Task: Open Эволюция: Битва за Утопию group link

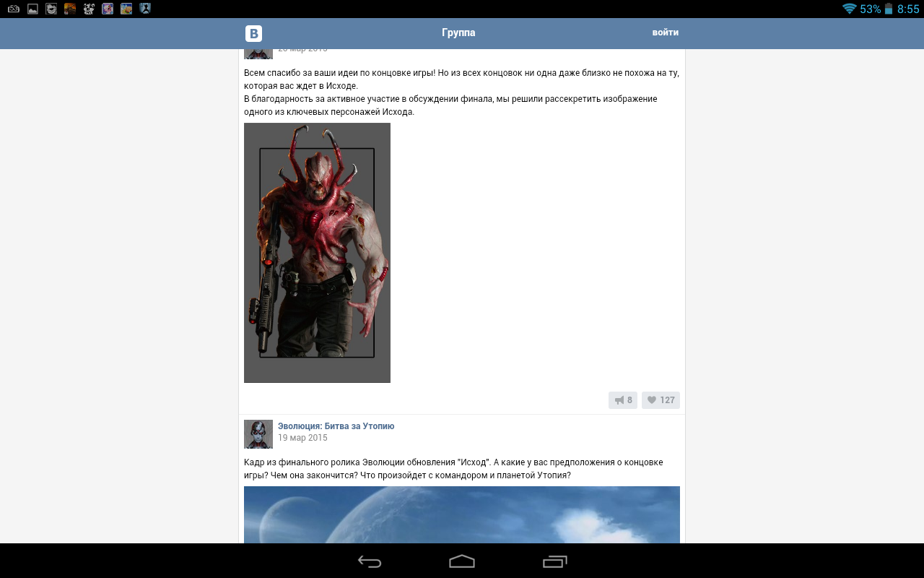Action: point(336,426)
